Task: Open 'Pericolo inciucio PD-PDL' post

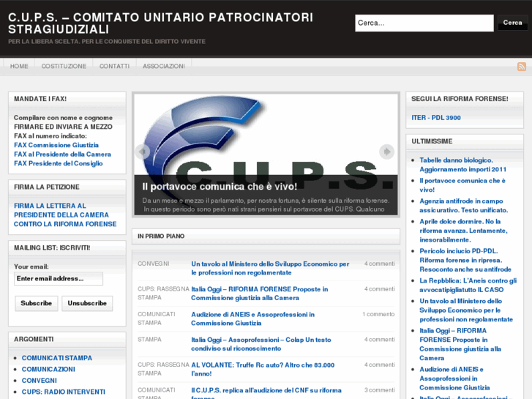Action: coord(465,260)
